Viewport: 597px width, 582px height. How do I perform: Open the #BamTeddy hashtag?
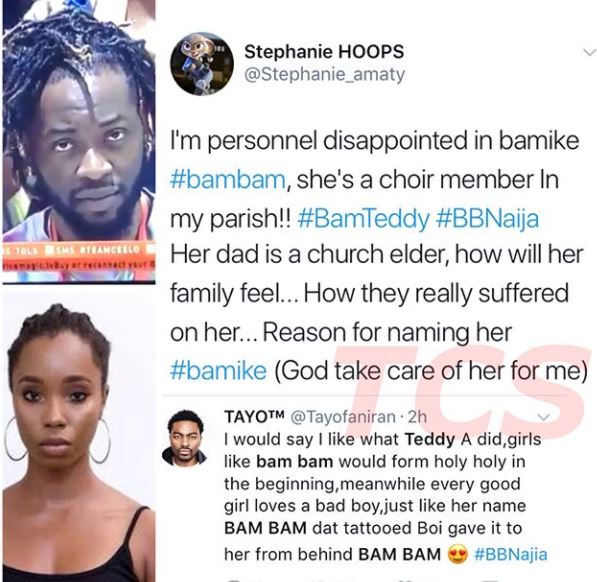(x=363, y=219)
